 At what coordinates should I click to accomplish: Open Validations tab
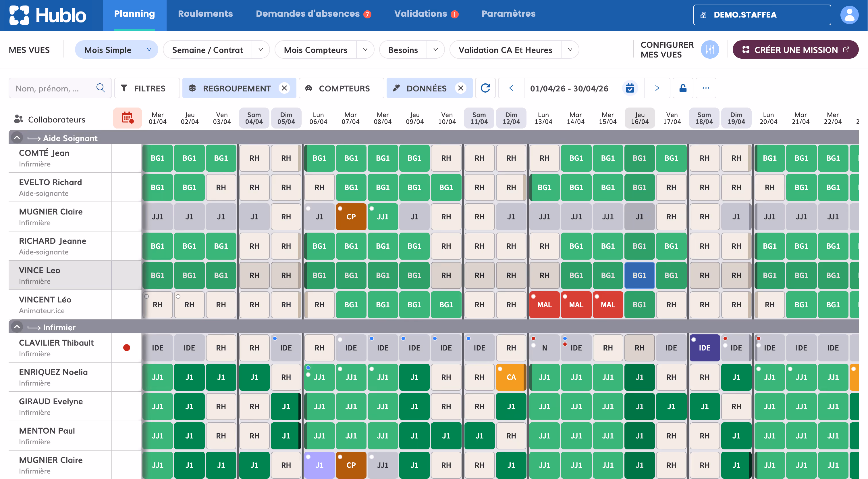point(426,14)
